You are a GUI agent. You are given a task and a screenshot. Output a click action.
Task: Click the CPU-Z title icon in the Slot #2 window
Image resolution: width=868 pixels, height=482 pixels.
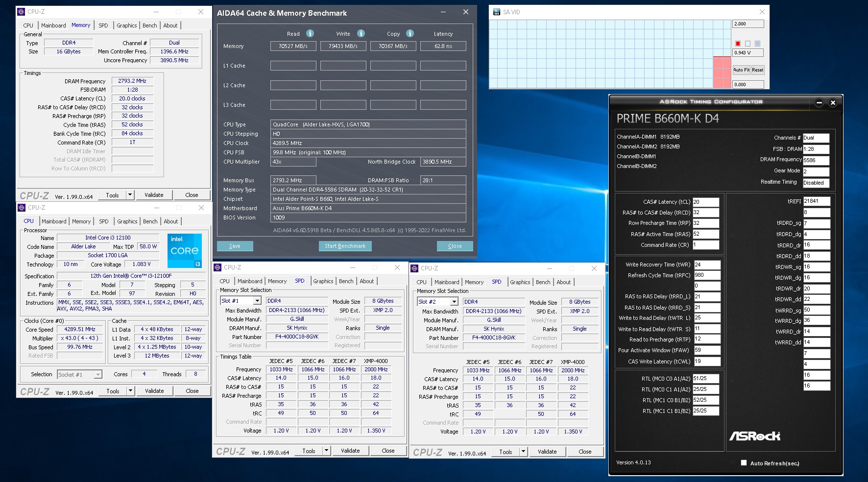(x=414, y=268)
